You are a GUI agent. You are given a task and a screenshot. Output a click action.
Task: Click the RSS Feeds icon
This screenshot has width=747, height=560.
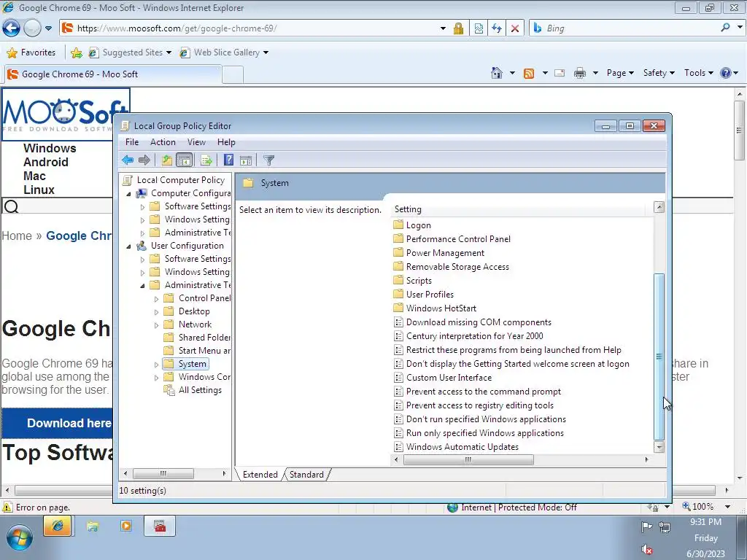529,74
